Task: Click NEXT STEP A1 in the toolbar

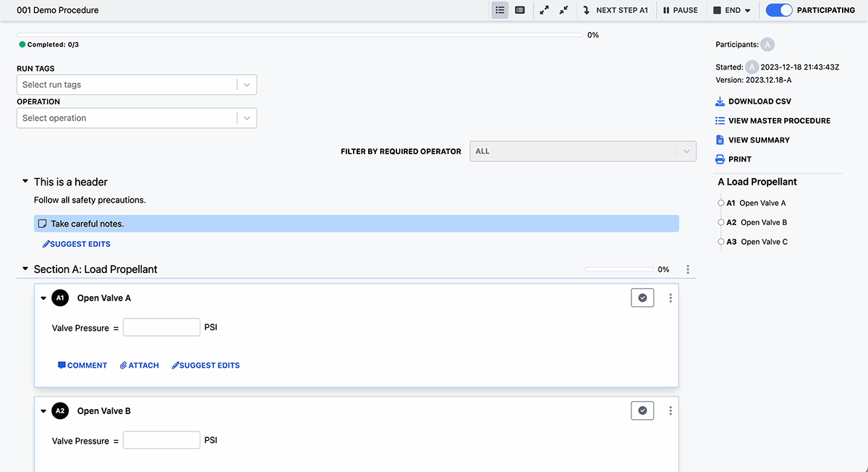Action: point(616,10)
